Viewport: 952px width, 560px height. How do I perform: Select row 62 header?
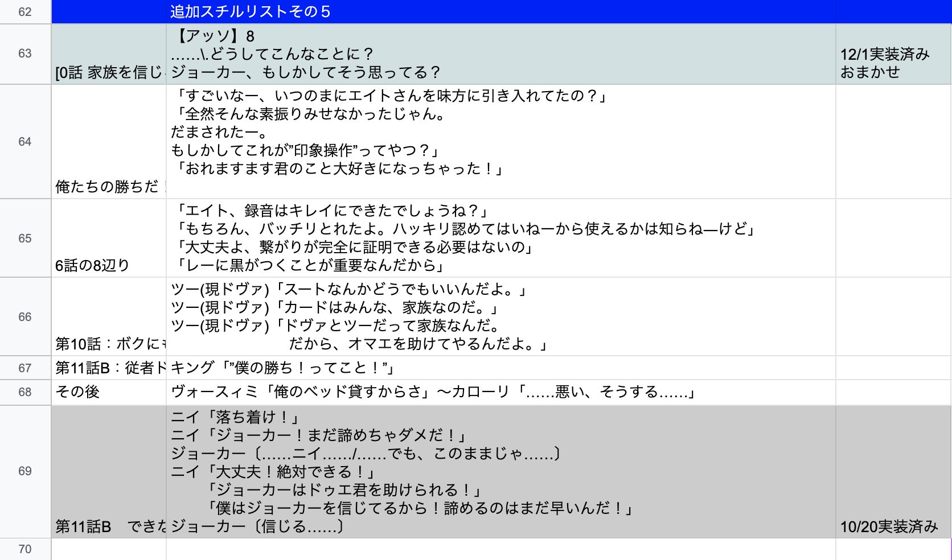25,12
